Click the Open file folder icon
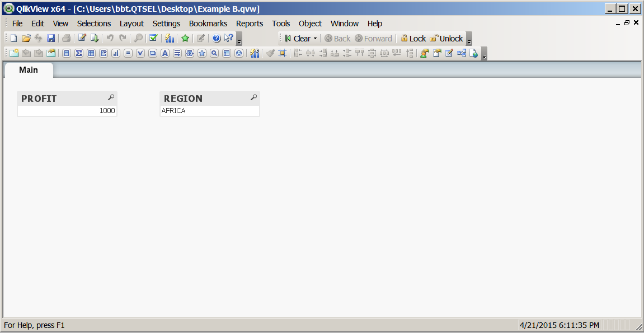 (26, 38)
